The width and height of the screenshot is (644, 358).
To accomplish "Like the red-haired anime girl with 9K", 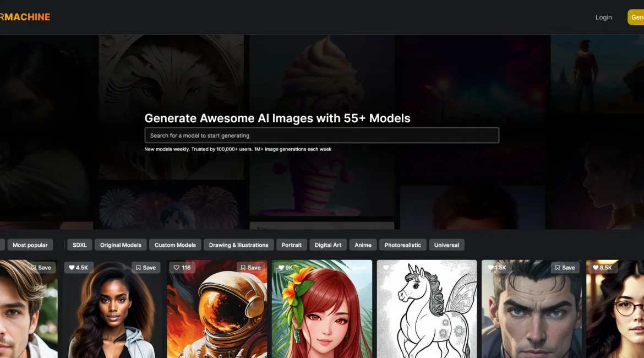I will click(x=286, y=268).
